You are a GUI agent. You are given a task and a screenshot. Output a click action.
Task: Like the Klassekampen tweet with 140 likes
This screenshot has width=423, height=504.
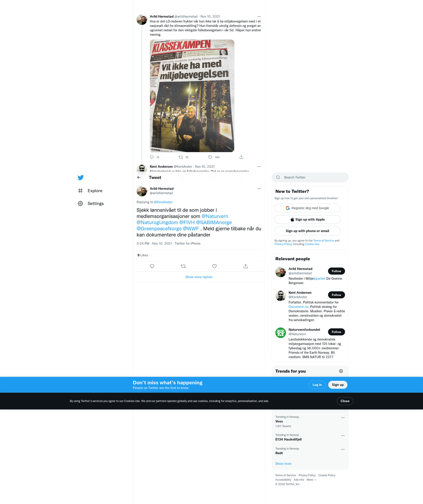click(x=210, y=157)
